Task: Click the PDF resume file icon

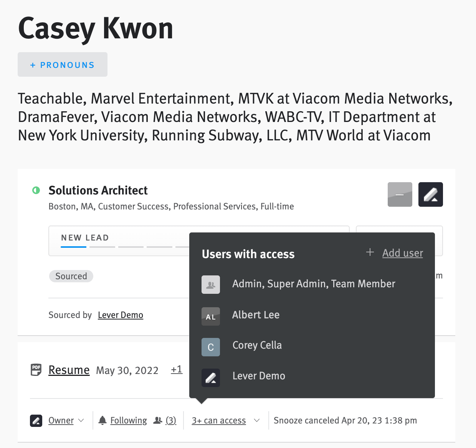Action: [x=36, y=370]
